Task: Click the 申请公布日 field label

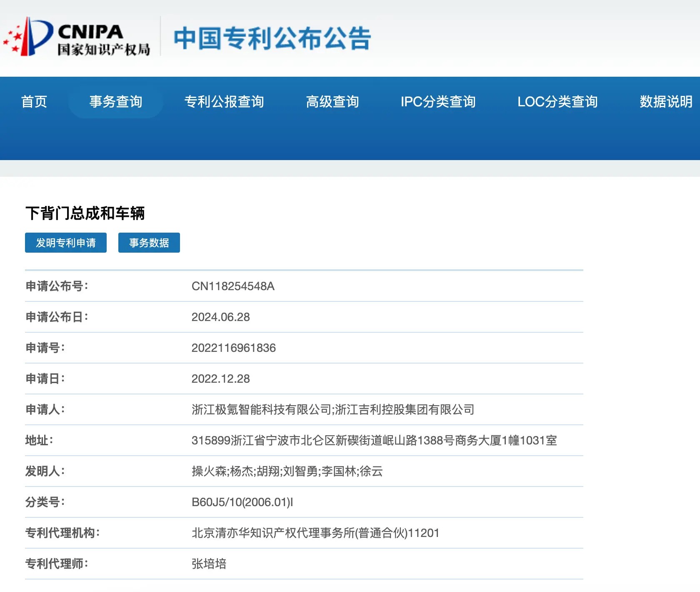Action: [x=57, y=317]
